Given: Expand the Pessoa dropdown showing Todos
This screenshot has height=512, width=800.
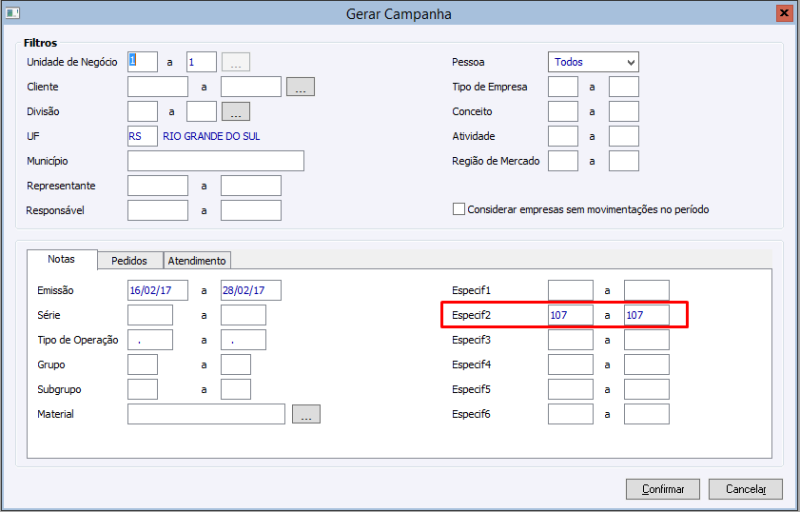Looking at the screenshot, I should coord(593,62).
